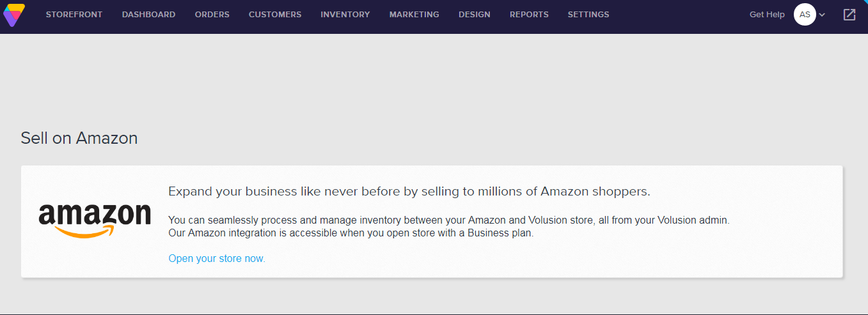Image resolution: width=868 pixels, height=315 pixels.
Task: Expand the account dropdown chevron
Action: (823, 15)
